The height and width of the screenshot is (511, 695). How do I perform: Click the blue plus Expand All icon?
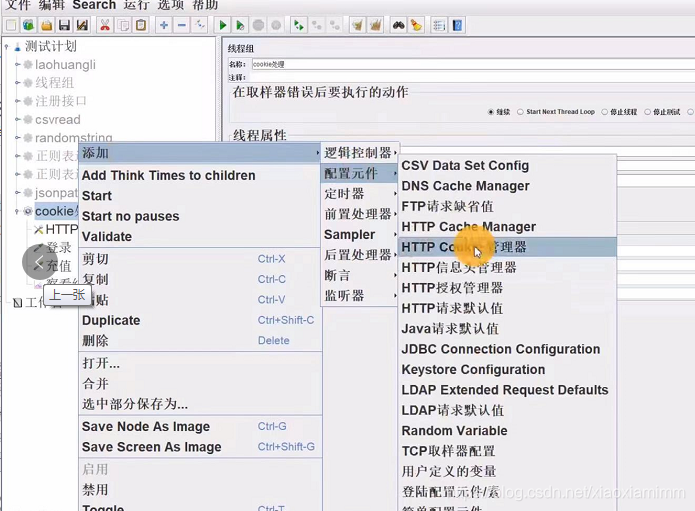164,25
